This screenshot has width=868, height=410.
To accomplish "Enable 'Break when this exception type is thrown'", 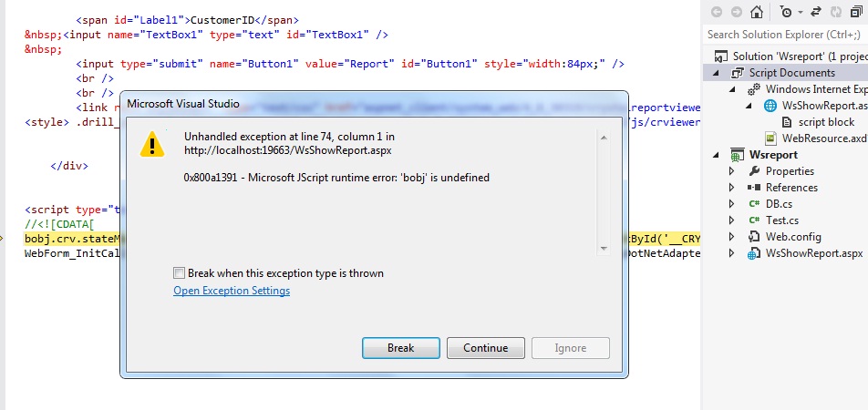I will (x=179, y=272).
